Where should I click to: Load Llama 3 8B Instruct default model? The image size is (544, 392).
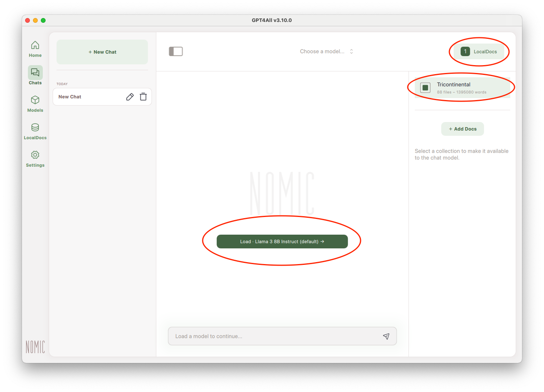coord(282,241)
